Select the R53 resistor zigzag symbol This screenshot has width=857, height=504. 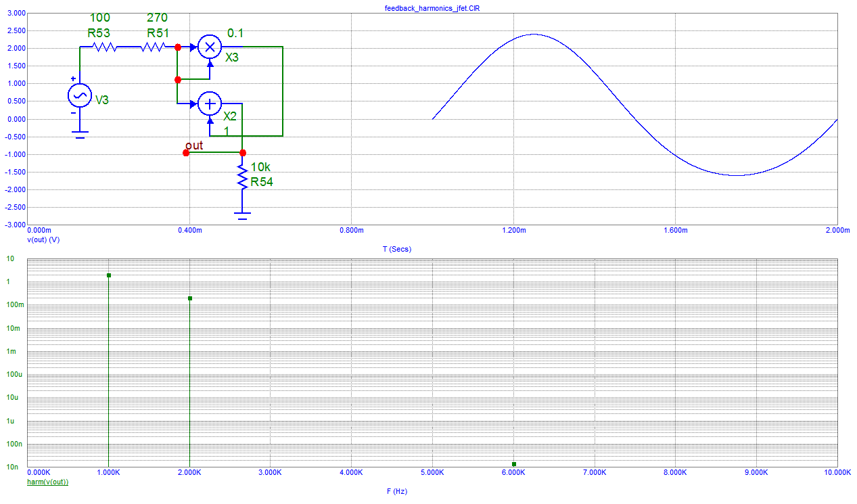pos(105,47)
